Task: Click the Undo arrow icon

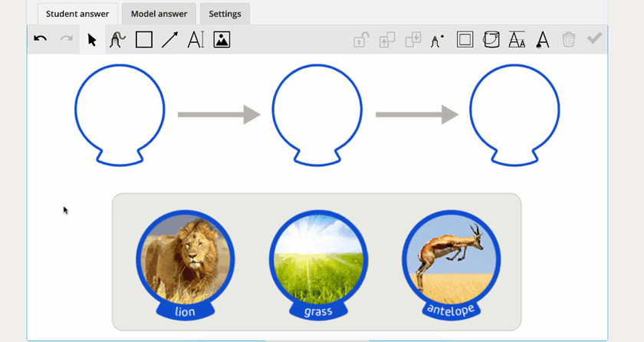Action: pyautogui.click(x=40, y=39)
